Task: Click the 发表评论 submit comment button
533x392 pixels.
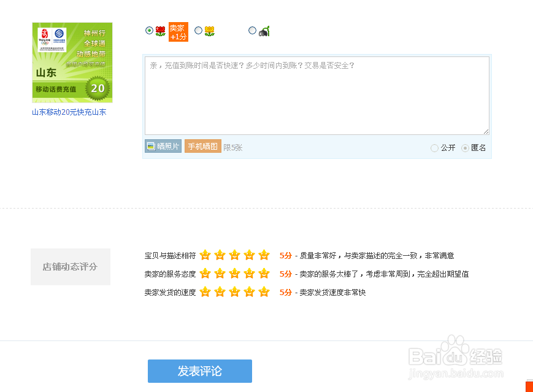Action: 199,371
